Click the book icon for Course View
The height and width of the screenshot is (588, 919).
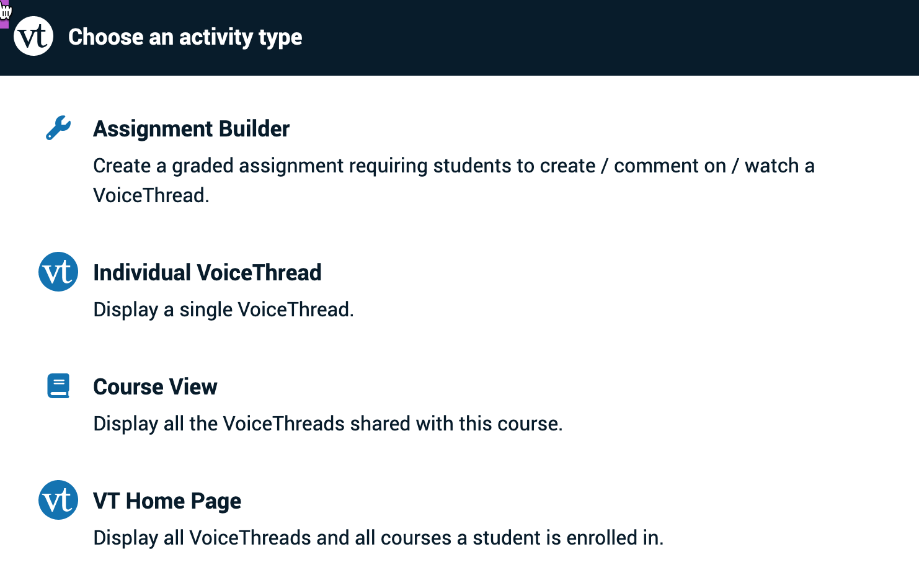tap(58, 386)
